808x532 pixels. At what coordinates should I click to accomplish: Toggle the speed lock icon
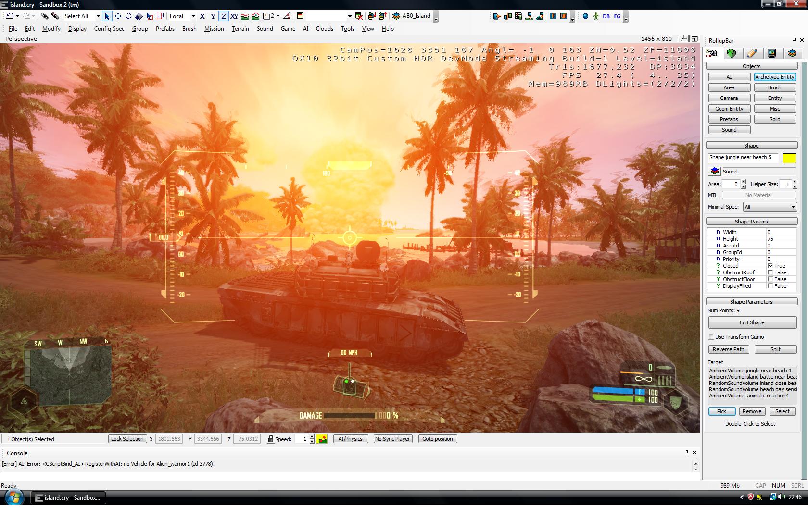tap(271, 439)
